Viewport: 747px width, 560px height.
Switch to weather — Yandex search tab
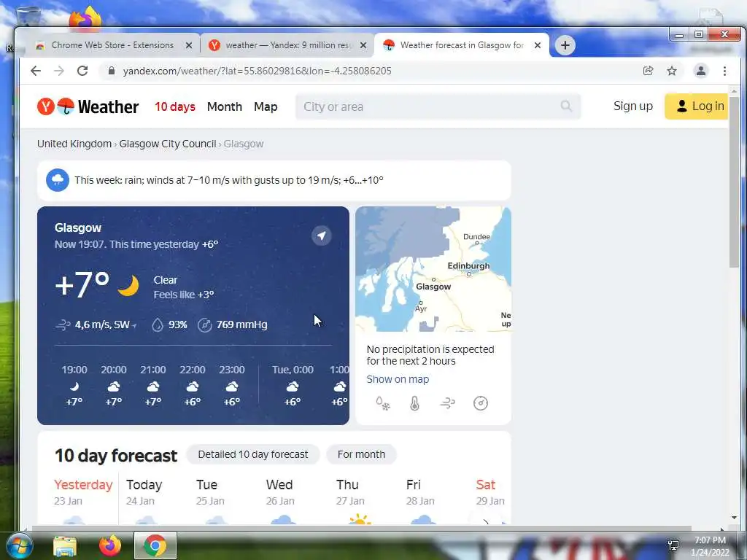click(287, 45)
